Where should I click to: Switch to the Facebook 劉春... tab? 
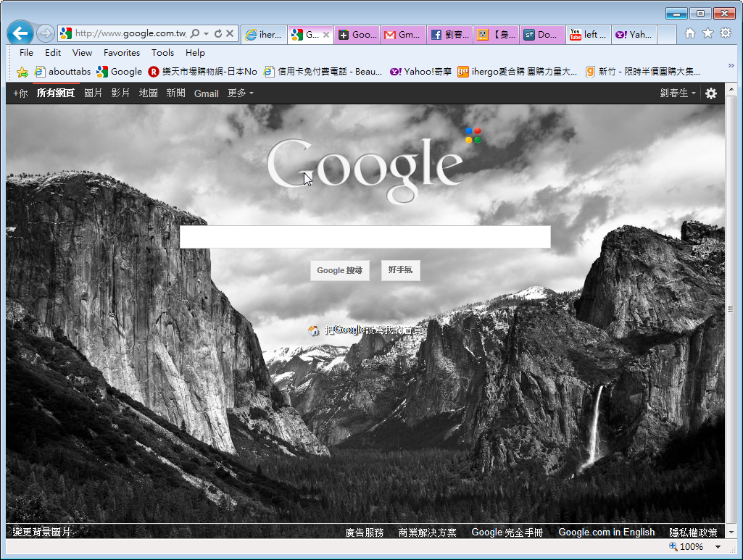click(450, 35)
